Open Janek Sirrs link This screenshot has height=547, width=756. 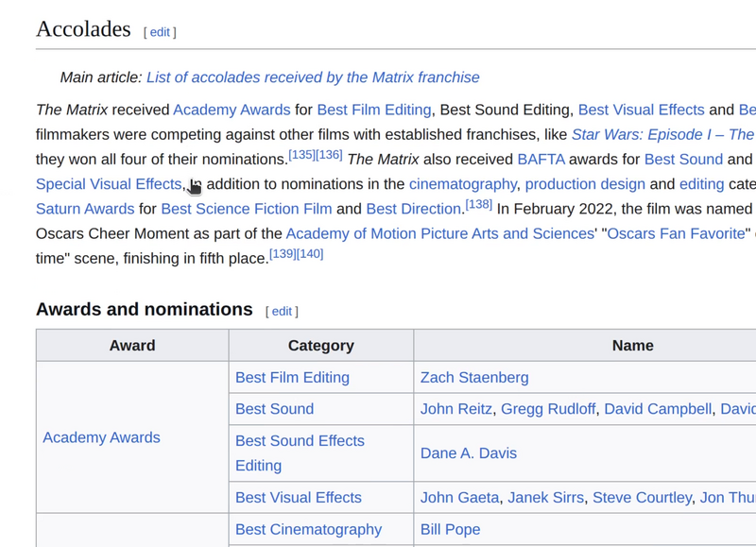point(546,497)
